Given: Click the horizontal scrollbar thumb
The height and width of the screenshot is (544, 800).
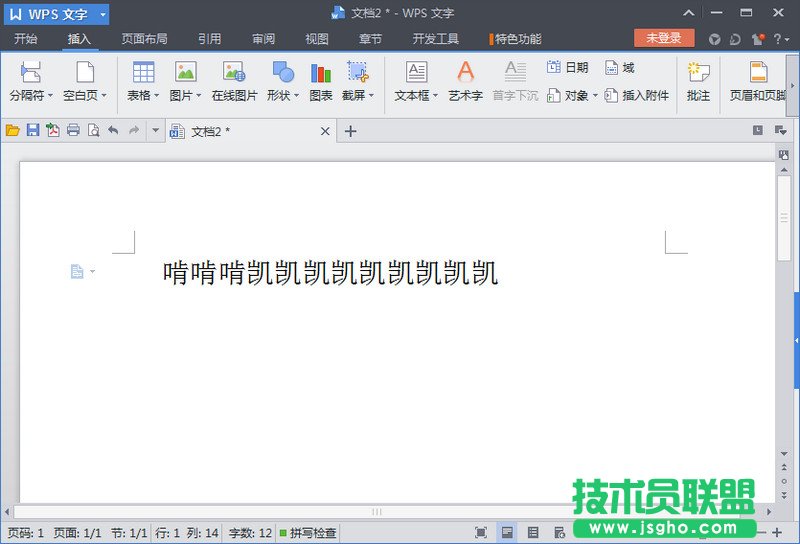Looking at the screenshot, I should click(377, 511).
